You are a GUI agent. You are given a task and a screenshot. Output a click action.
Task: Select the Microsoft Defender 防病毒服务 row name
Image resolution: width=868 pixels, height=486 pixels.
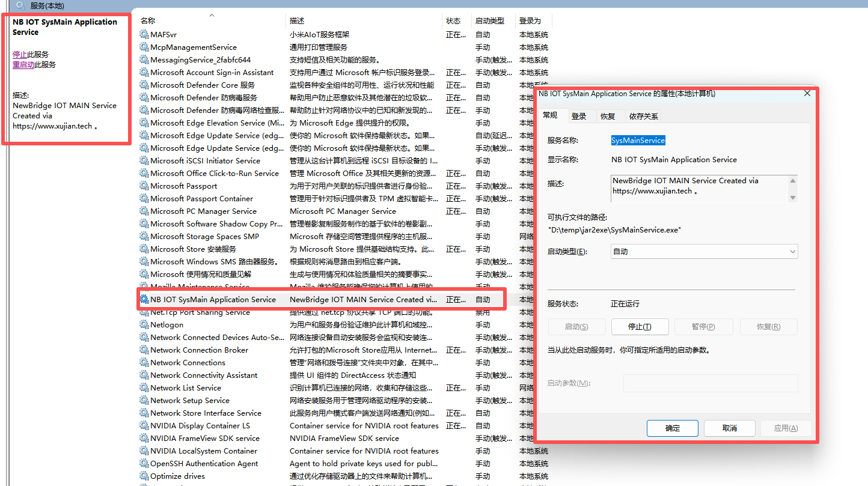click(204, 98)
